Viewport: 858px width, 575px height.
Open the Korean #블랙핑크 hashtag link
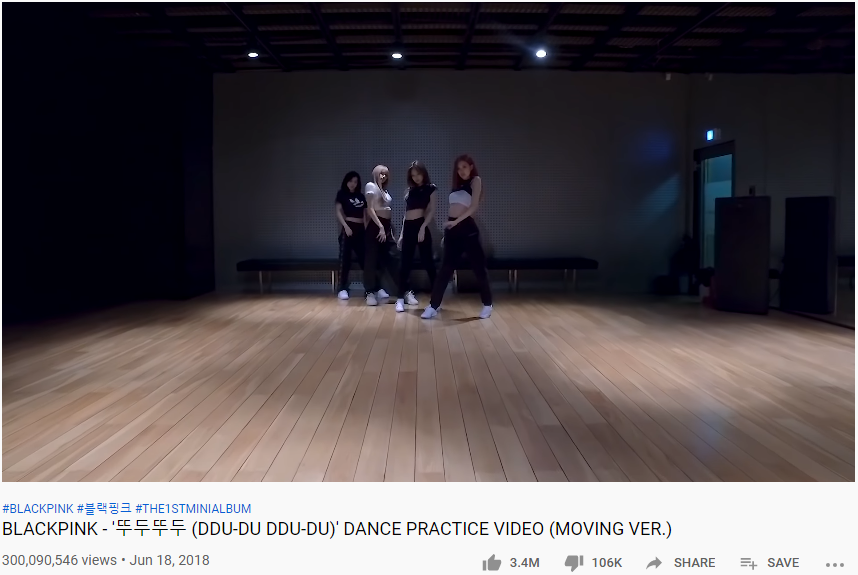104,509
